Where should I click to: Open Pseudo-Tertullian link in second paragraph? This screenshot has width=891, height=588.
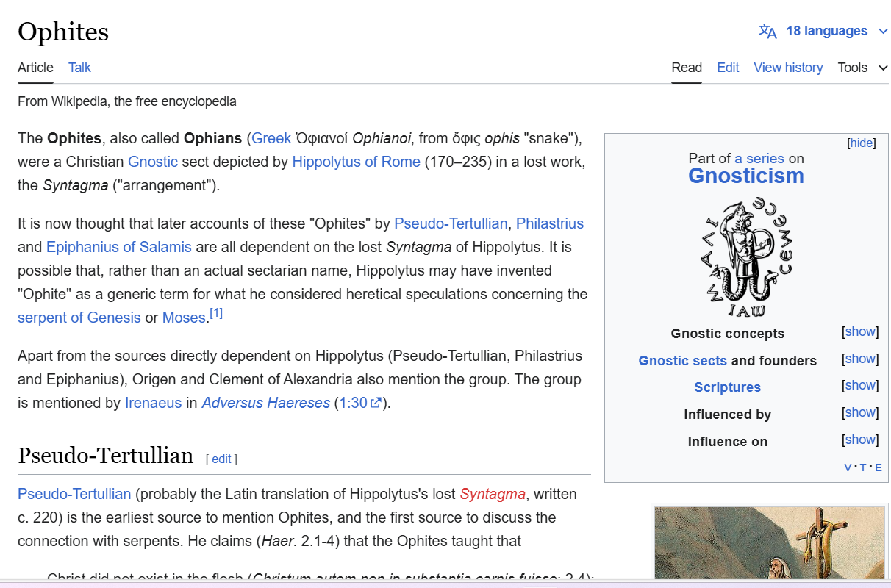coord(451,223)
